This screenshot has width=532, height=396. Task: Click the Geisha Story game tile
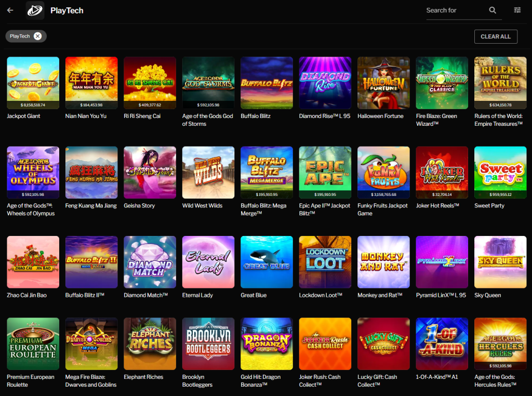(x=150, y=173)
